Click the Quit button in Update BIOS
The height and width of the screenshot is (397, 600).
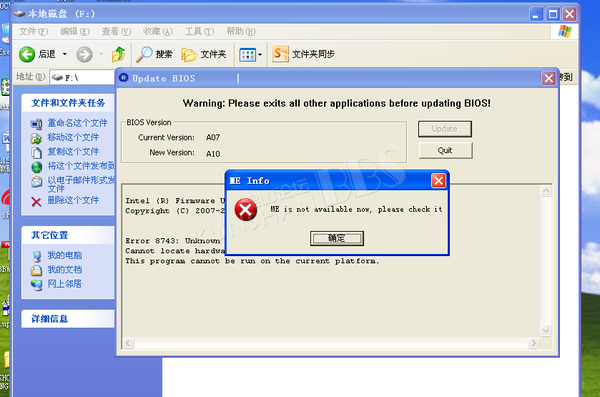(x=445, y=150)
